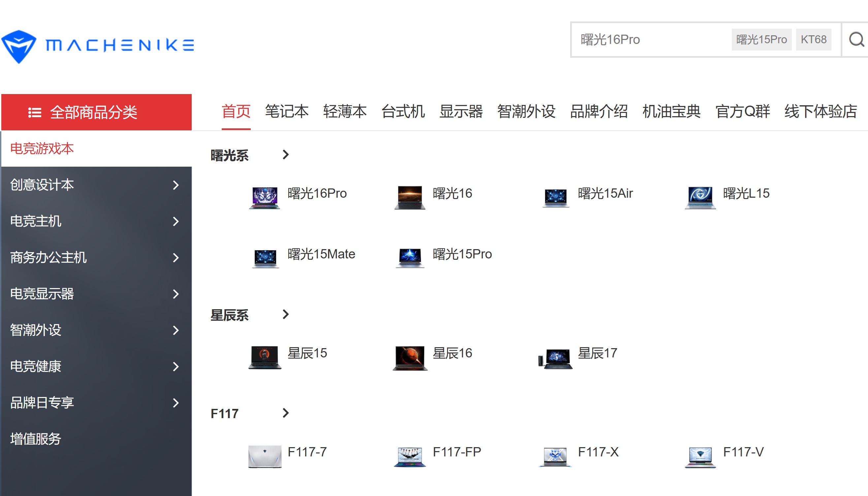Click 星辰系 series heading
The image size is (868, 496).
[x=230, y=315]
